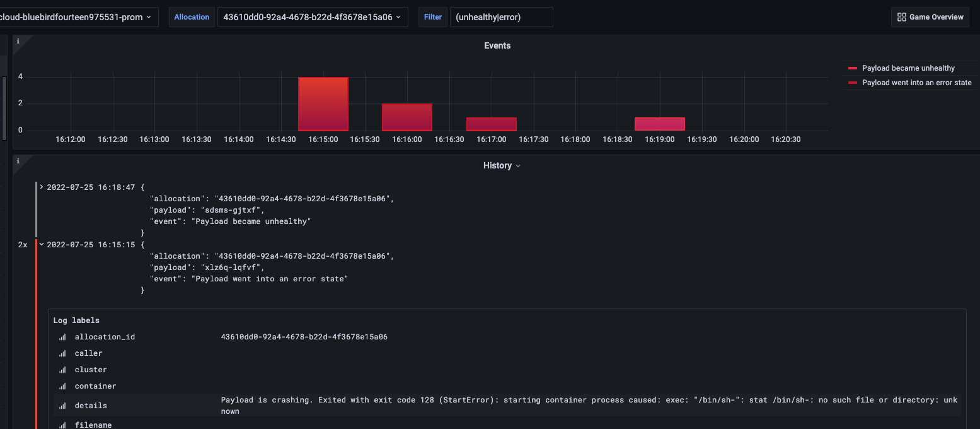Click the Allocation variable label

coord(192,17)
